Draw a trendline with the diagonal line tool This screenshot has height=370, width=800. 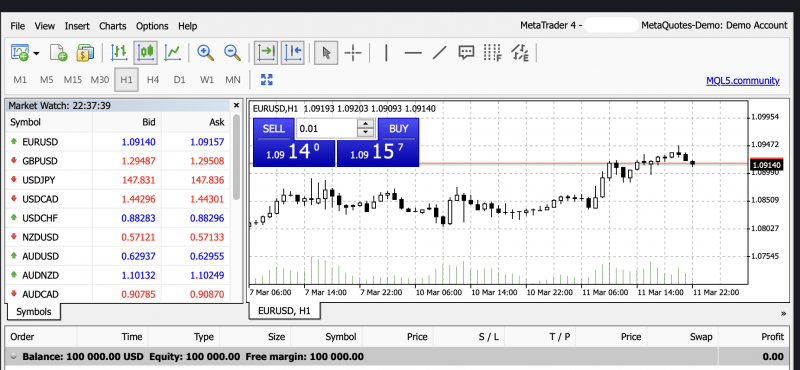click(440, 53)
